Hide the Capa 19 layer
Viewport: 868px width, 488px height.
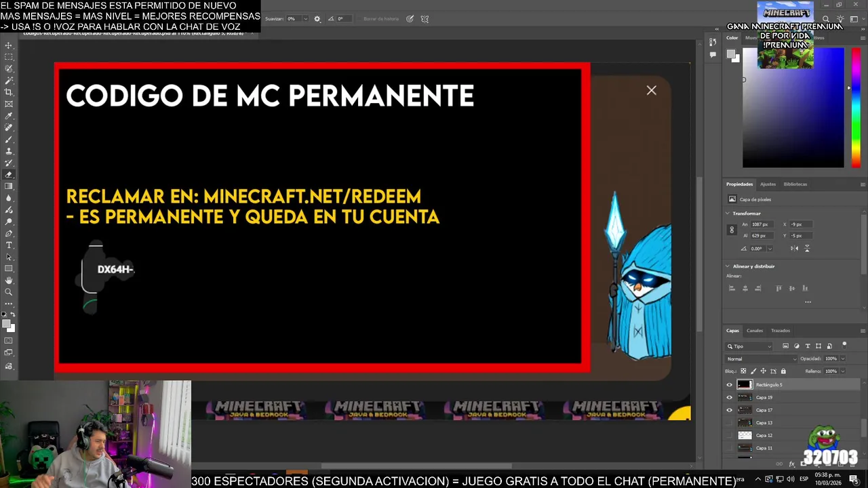click(x=730, y=397)
